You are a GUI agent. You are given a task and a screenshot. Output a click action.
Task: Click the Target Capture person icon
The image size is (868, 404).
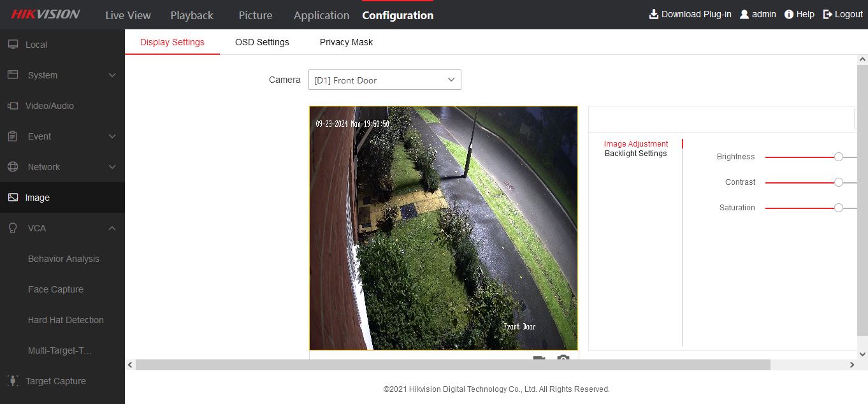click(x=13, y=381)
